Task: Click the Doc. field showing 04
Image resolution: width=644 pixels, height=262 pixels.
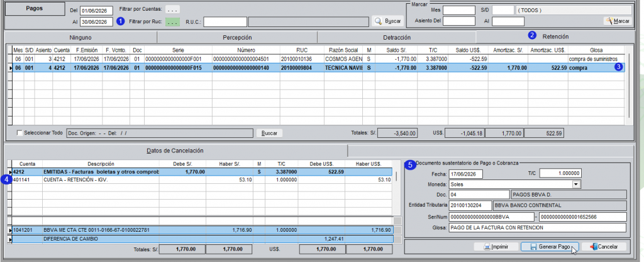Action: tap(479, 195)
